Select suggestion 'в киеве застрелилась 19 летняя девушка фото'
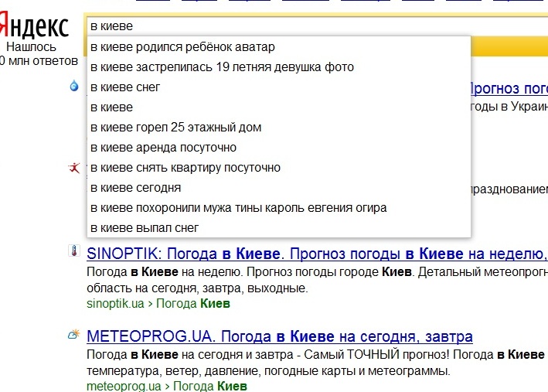Screen dimensions: 548x392 (x=279, y=67)
